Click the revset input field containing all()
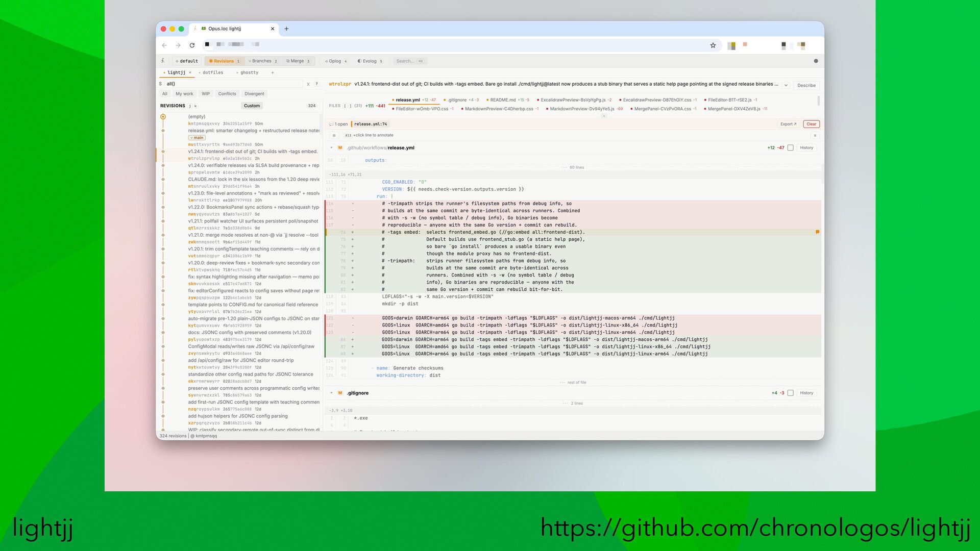 pos(233,84)
